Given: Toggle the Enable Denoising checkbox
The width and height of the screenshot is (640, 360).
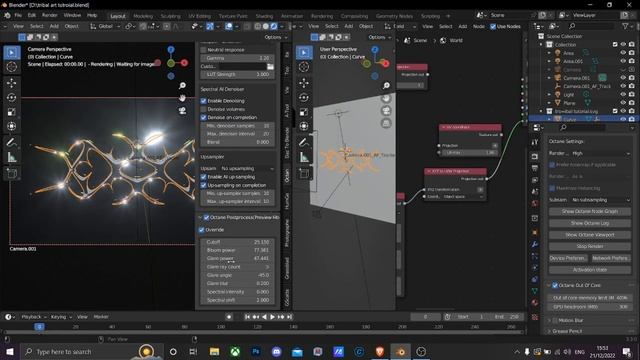Looking at the screenshot, I should point(203,101).
